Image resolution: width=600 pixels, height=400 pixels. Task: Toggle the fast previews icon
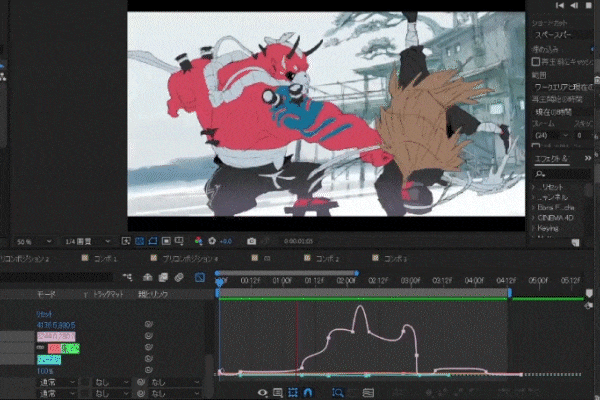click(x=126, y=241)
